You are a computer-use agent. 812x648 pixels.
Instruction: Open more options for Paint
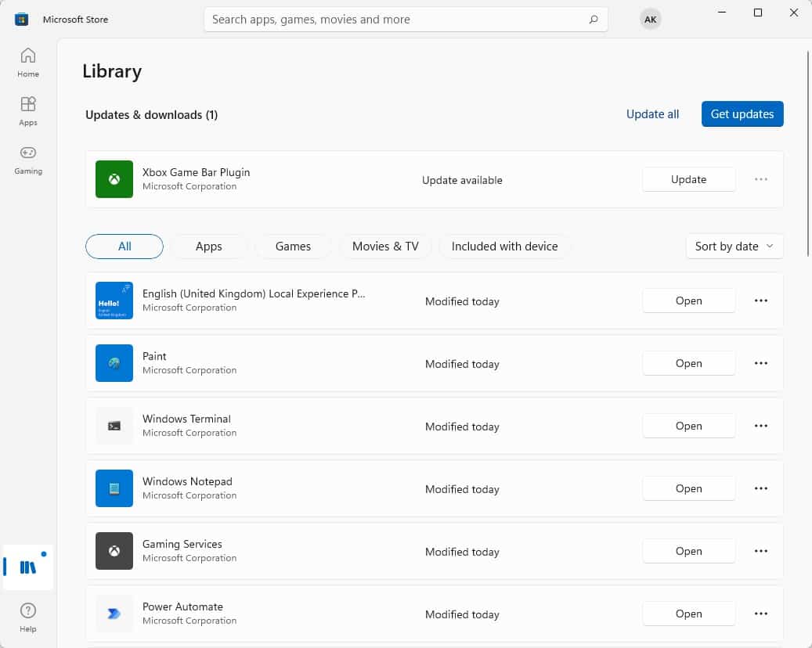pos(761,363)
